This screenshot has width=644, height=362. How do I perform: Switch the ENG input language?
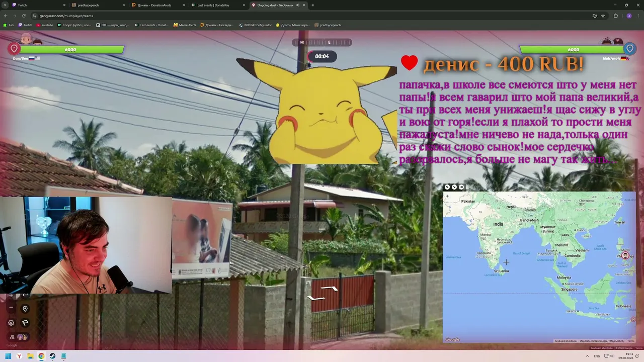pos(597,356)
